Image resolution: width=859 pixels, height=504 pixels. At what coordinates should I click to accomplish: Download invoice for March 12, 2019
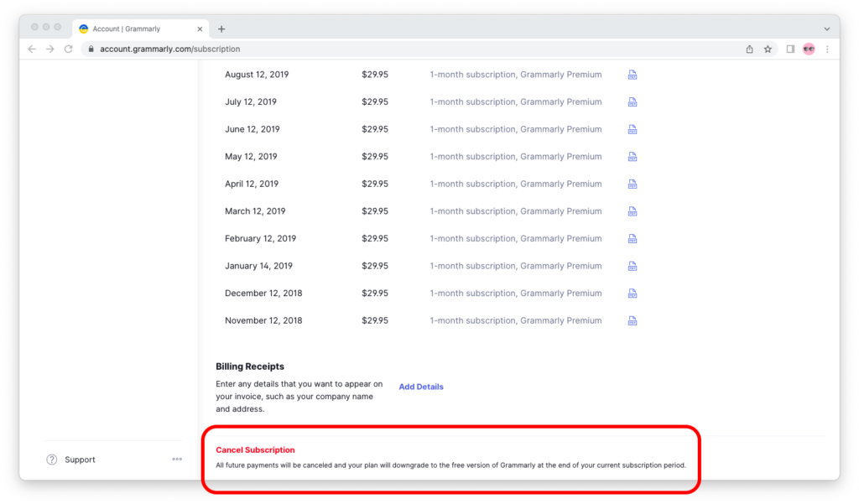[x=633, y=211]
